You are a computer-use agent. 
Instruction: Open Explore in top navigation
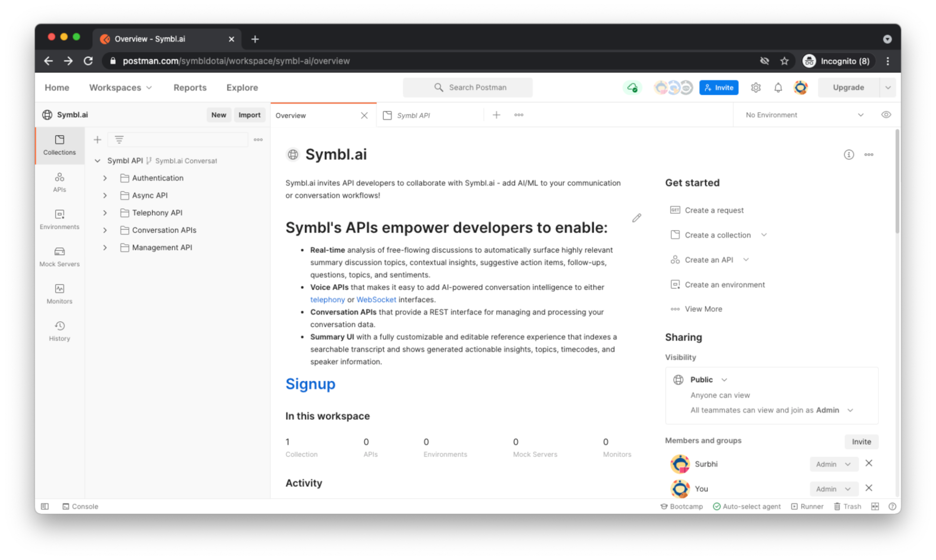(242, 88)
